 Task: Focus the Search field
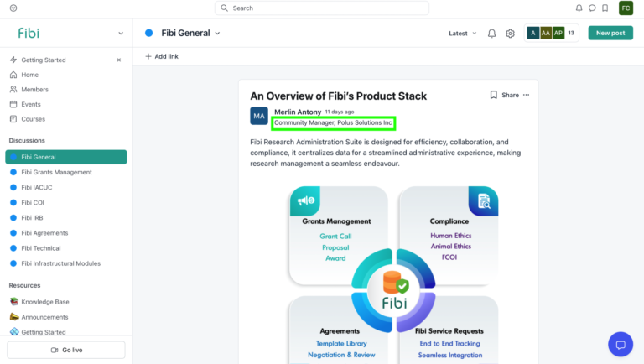pyautogui.click(x=322, y=8)
